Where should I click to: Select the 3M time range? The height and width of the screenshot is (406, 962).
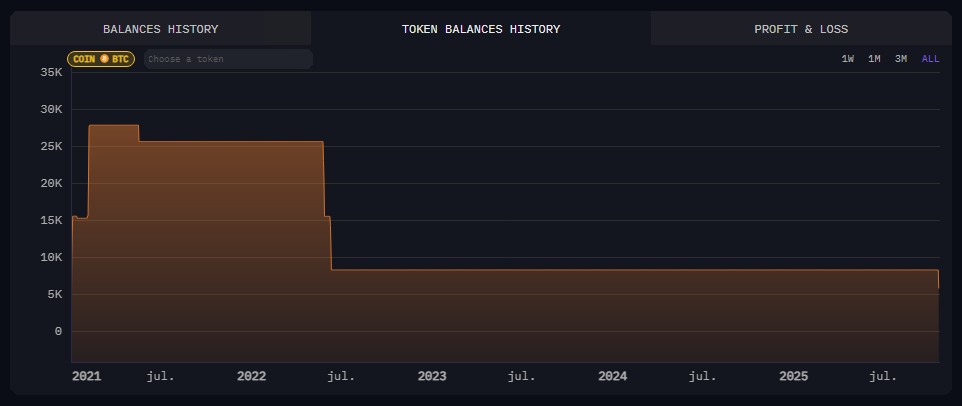point(901,59)
